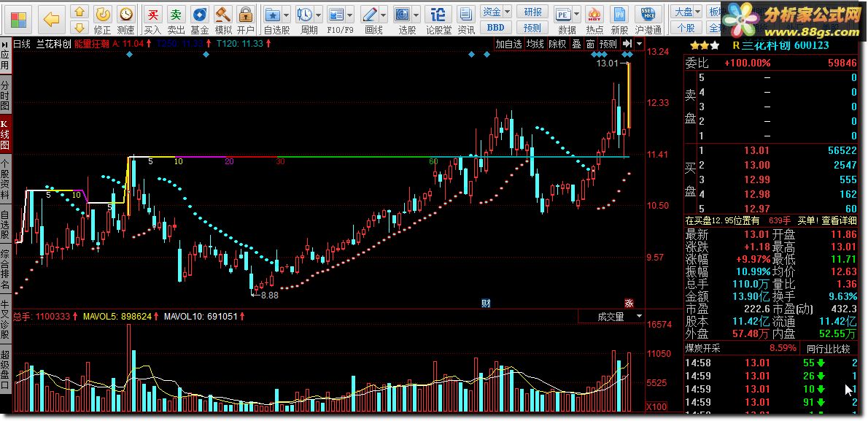Click the 周期 period clock icon

(304, 15)
